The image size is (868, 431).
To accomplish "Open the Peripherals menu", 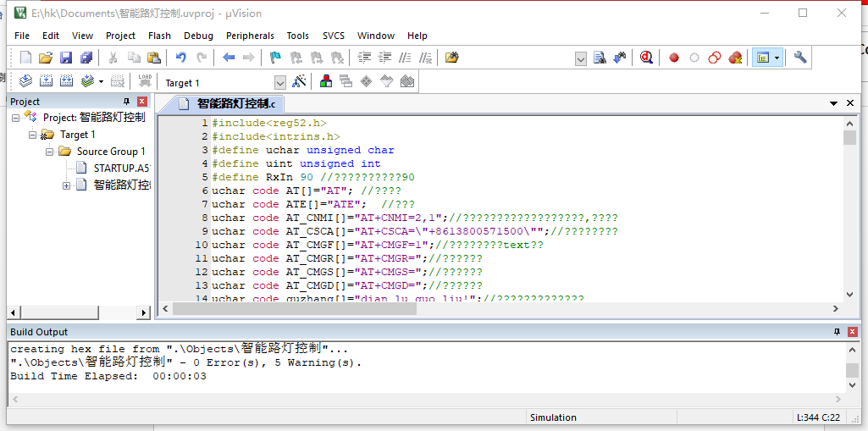I will pyautogui.click(x=250, y=36).
